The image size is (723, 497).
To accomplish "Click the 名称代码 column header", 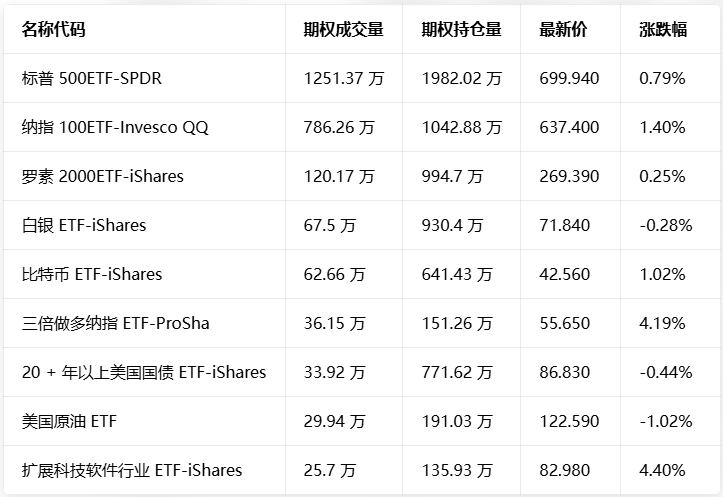I will pyautogui.click(x=54, y=29).
